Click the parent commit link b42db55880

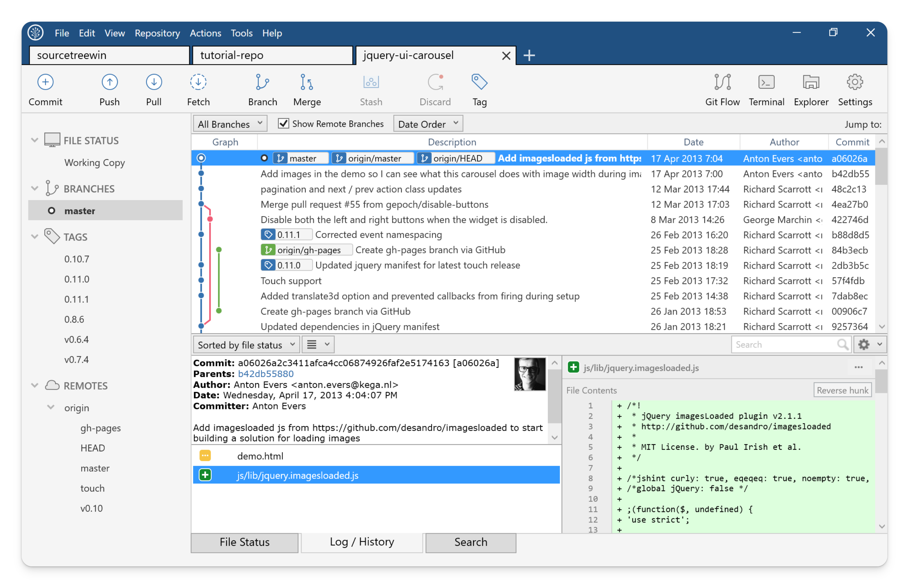click(265, 373)
